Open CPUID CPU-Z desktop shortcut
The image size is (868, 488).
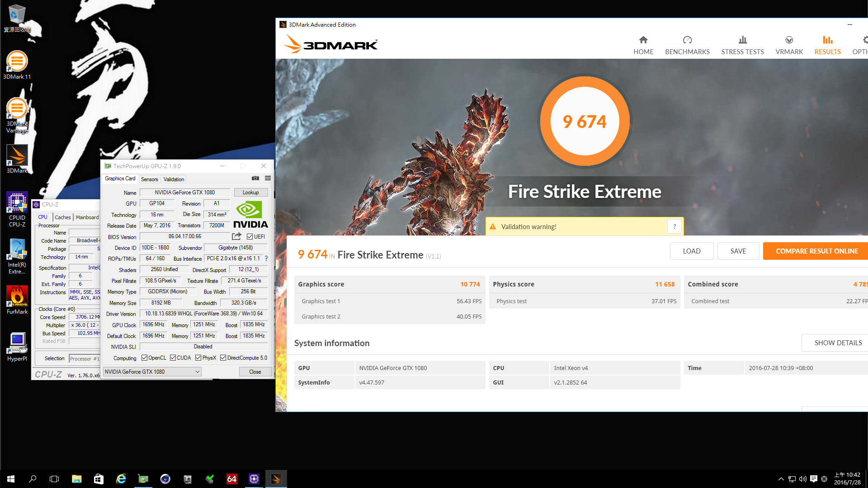(x=17, y=209)
